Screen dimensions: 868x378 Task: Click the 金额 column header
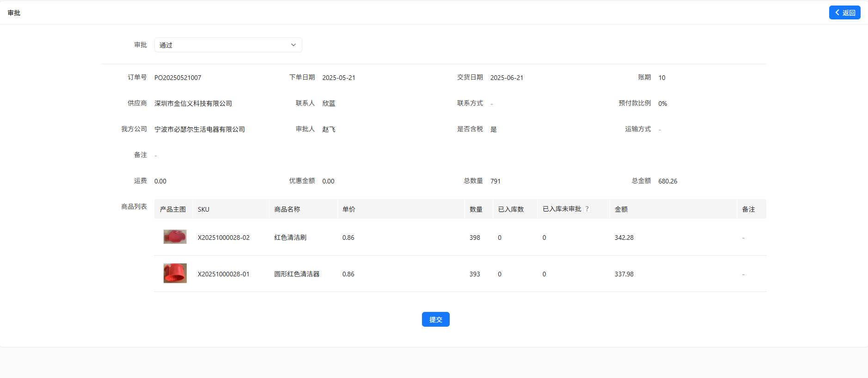tap(673, 209)
